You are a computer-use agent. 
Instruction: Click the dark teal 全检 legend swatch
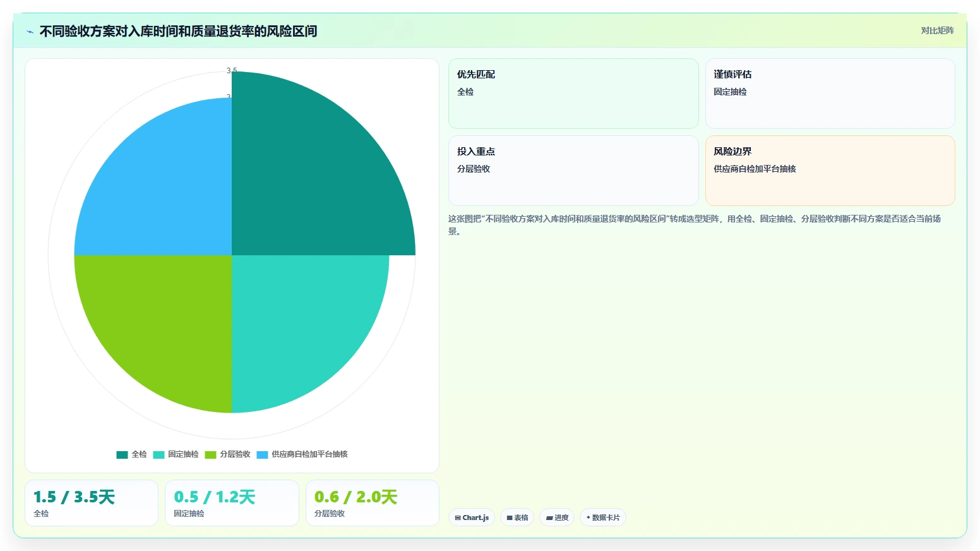122,455
